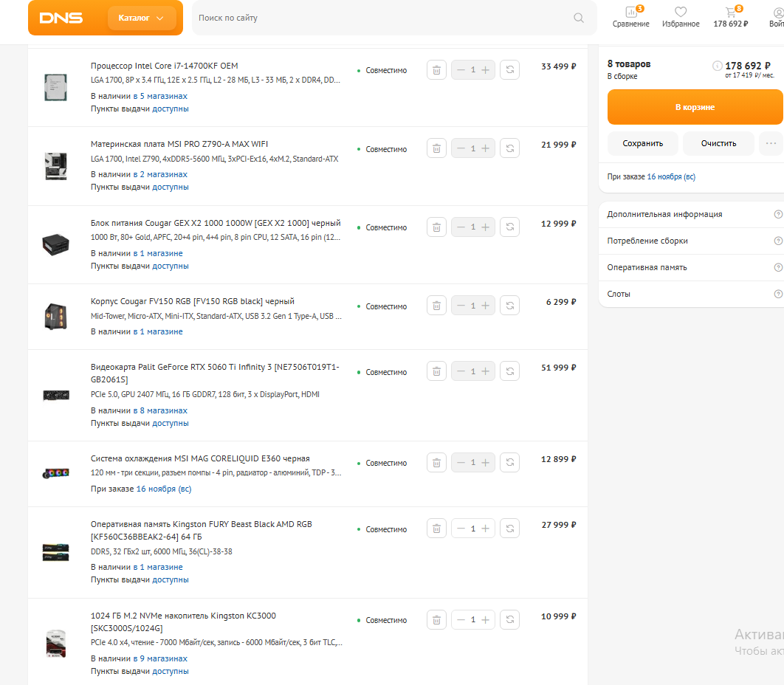
Task: Open Процессор Intel Core i7-14700KF OEM title
Action: pyautogui.click(x=164, y=66)
